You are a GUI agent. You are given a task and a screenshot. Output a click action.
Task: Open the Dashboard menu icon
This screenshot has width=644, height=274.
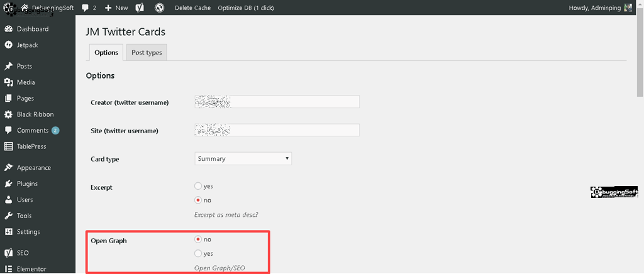pyautogui.click(x=8, y=29)
